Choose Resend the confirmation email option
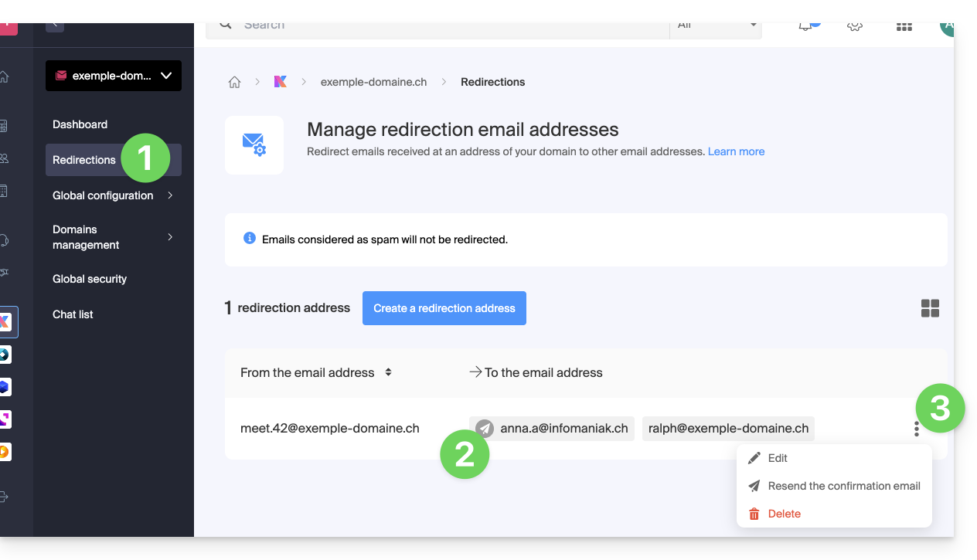This screenshot has width=977, height=560. [843, 486]
